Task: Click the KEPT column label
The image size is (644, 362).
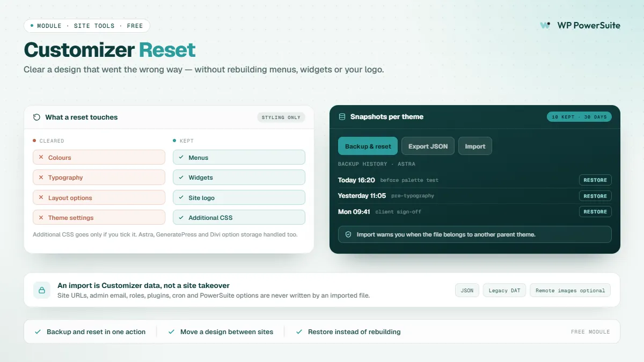Action: 187,141
